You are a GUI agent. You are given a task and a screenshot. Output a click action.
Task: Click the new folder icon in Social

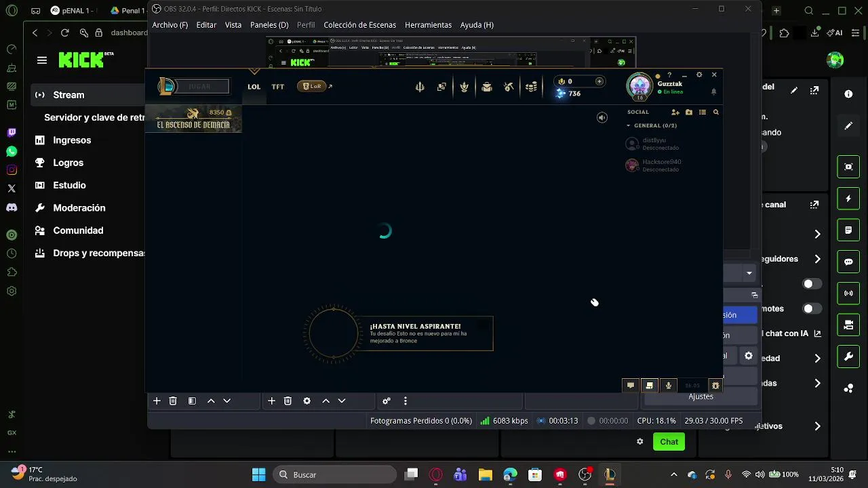coord(689,113)
